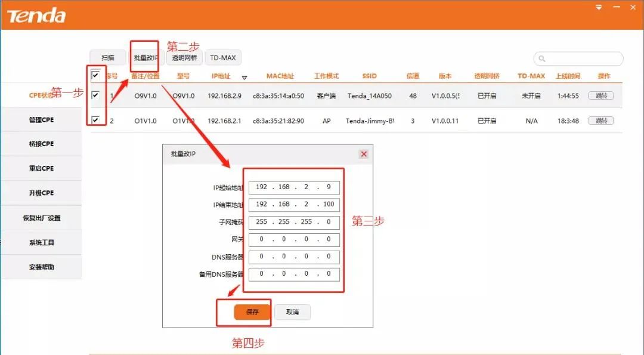Click the 扫描 scan button

(107, 58)
